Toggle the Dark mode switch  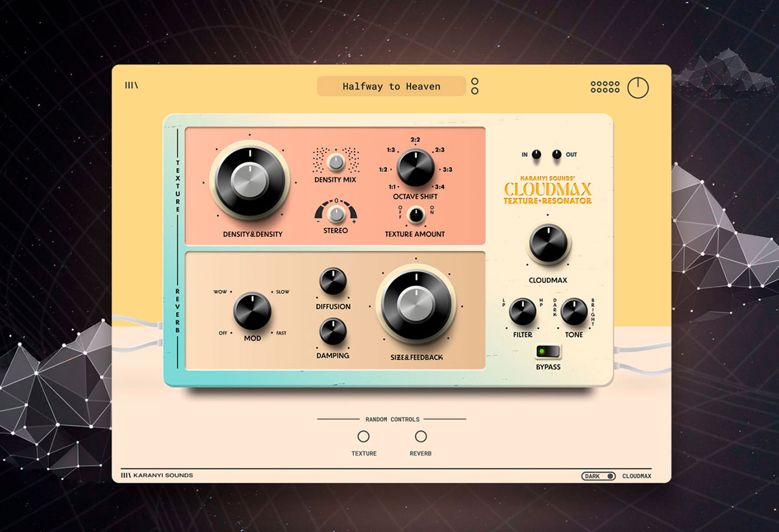coord(599,476)
